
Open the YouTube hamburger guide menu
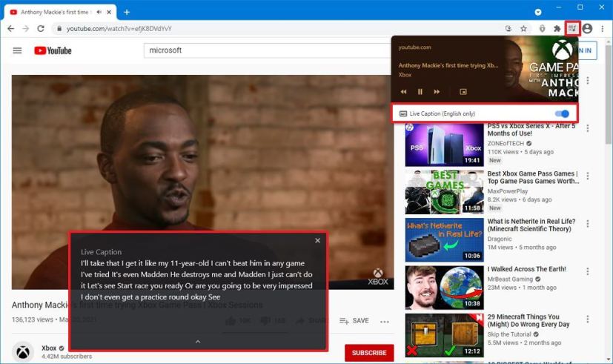17,50
